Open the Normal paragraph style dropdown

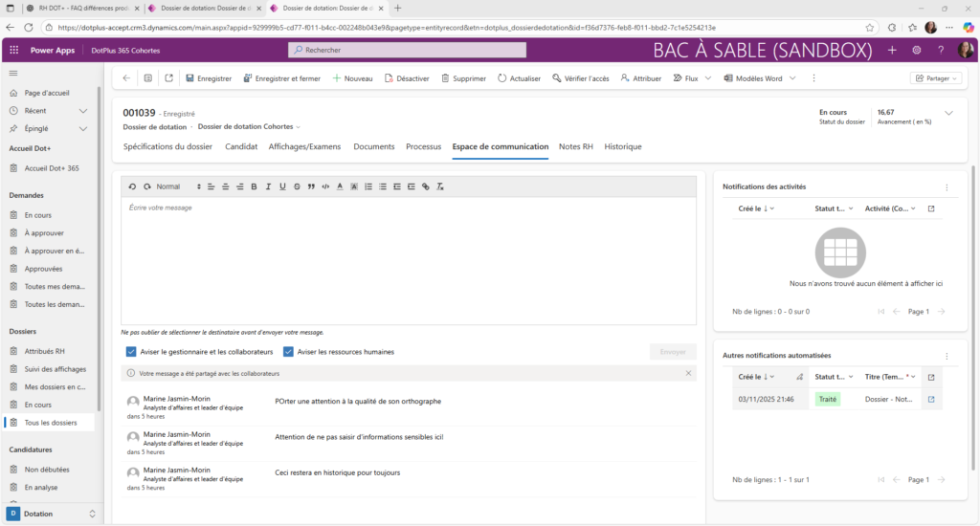(178, 186)
